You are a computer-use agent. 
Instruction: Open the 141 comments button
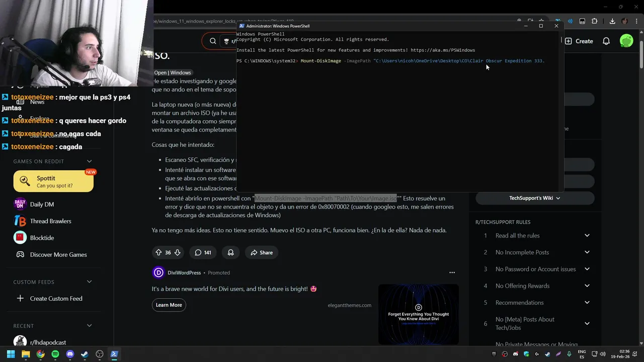coord(203,252)
